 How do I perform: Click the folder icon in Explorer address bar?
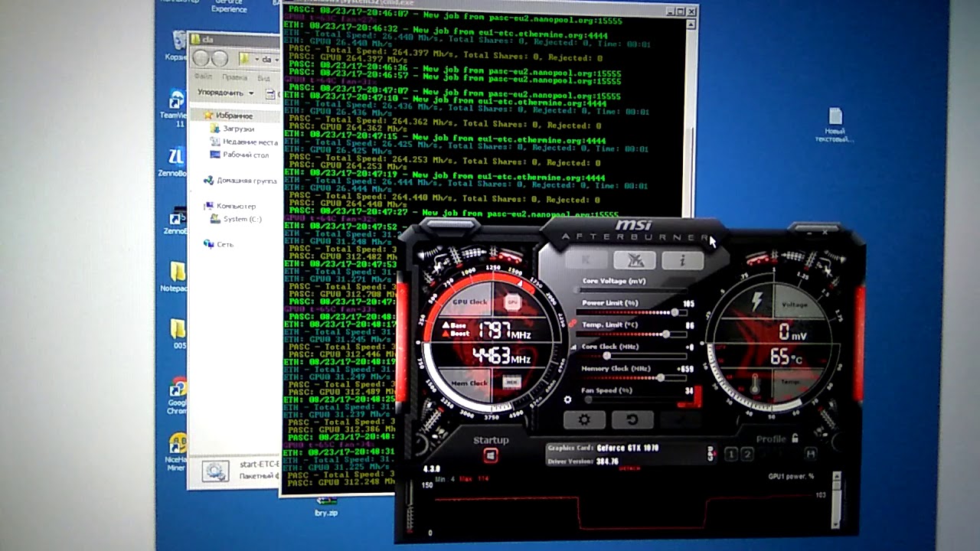(245, 59)
